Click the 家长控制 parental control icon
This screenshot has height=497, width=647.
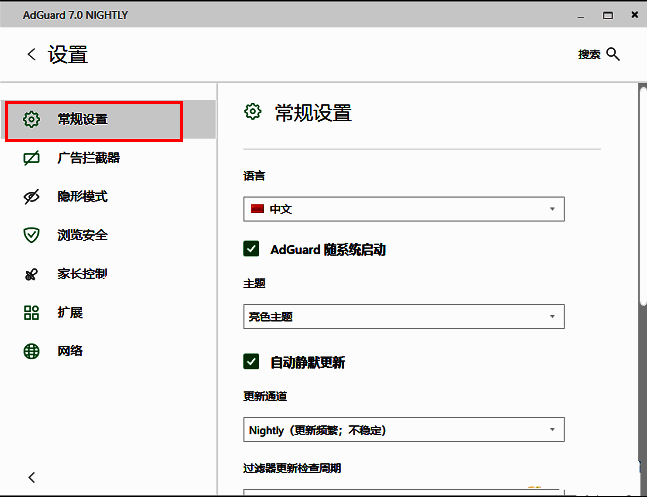coord(31,274)
